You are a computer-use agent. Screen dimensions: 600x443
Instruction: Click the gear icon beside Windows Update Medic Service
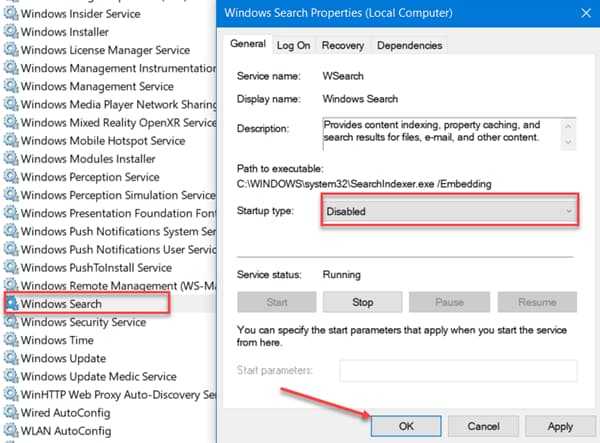tap(11, 376)
